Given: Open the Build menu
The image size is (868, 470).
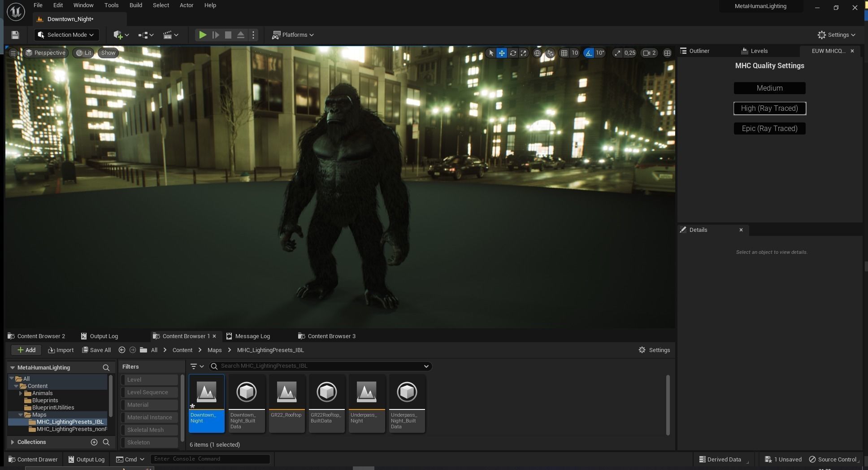Looking at the screenshot, I should coord(135,5).
